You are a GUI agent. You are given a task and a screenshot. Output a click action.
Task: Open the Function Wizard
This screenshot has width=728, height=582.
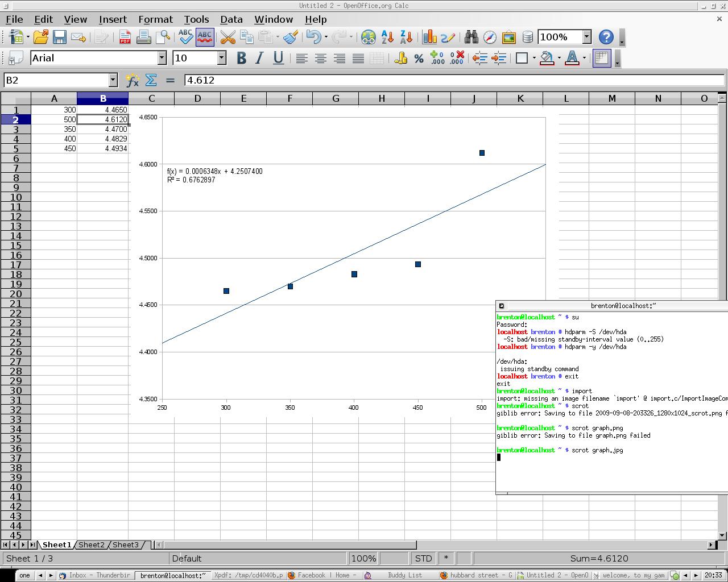133,80
